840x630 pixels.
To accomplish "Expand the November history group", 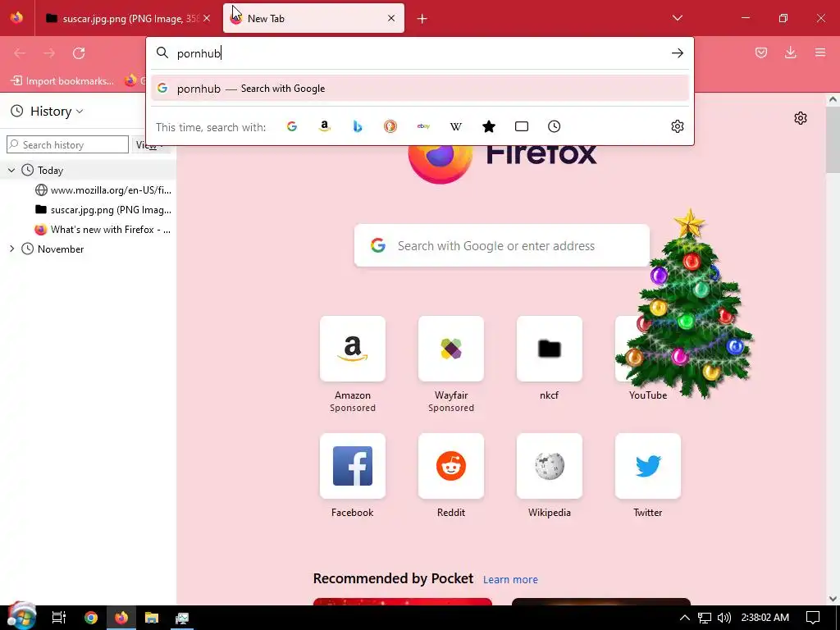I will tap(11, 249).
